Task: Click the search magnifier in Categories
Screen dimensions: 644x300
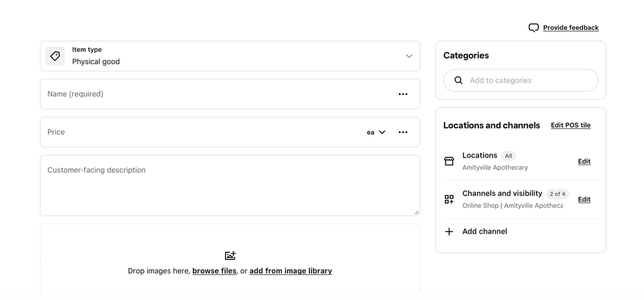Action: pyautogui.click(x=458, y=81)
